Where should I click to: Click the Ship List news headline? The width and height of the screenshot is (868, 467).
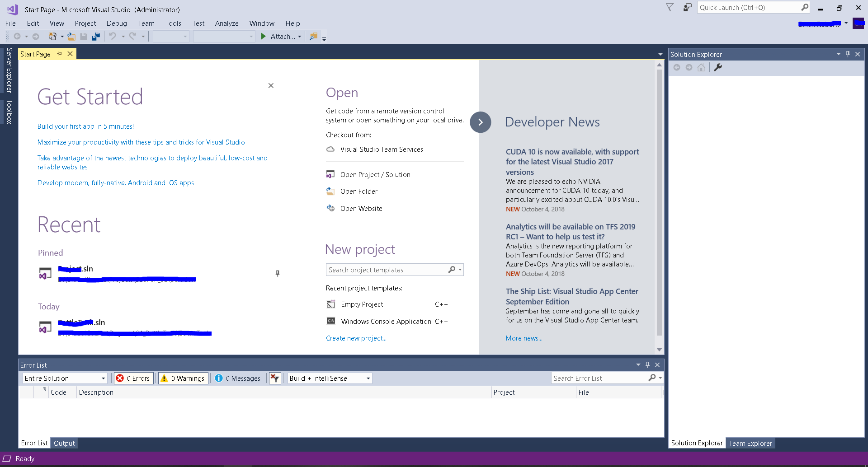tap(572, 297)
